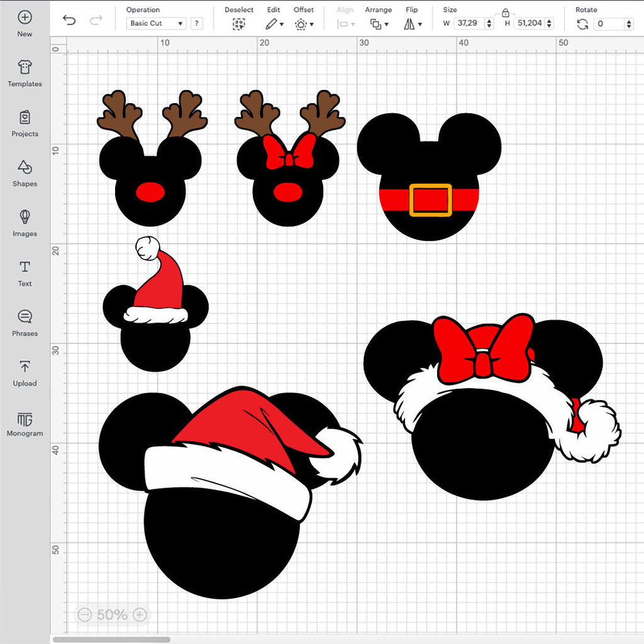Click the zoom in plus button
Viewport: 644px width, 644px height.
pos(140,614)
